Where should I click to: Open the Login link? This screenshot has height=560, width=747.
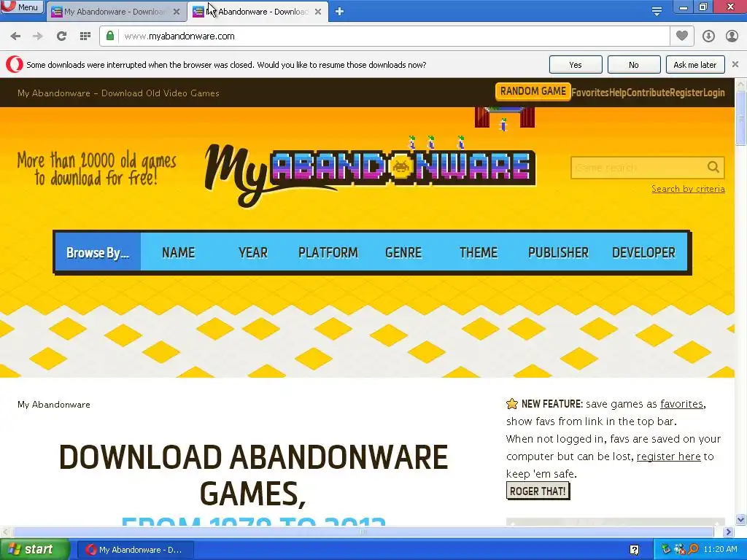click(x=714, y=93)
